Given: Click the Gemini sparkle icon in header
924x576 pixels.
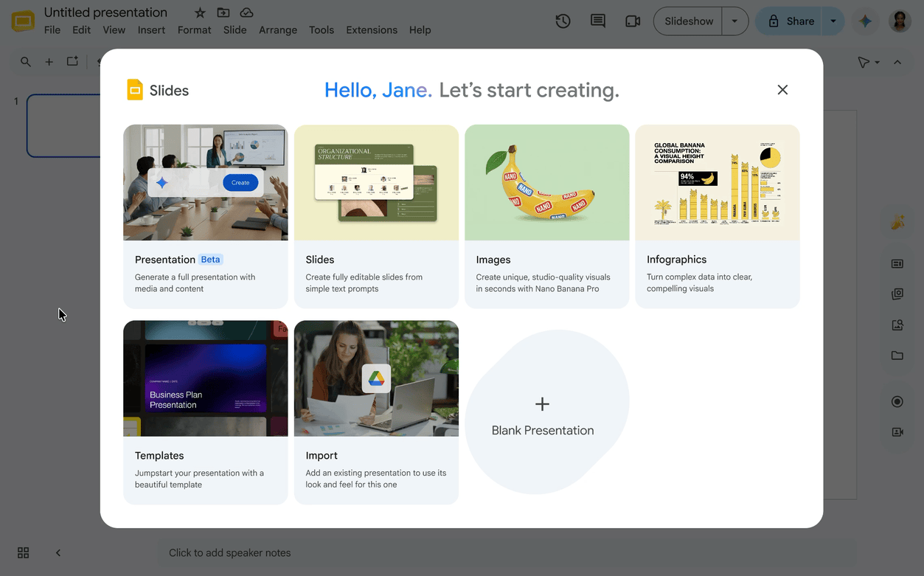Looking at the screenshot, I should click(x=866, y=21).
